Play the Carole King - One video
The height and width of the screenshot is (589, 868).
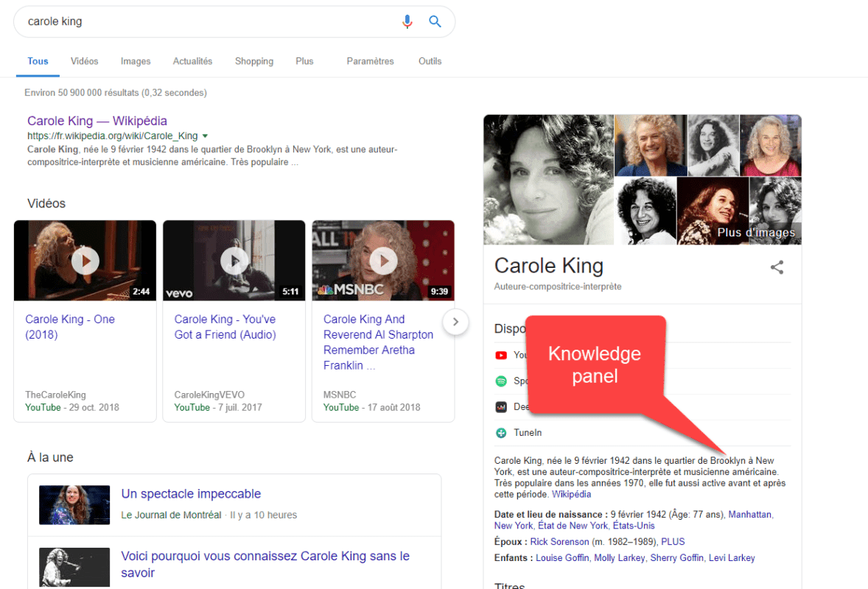(x=85, y=261)
